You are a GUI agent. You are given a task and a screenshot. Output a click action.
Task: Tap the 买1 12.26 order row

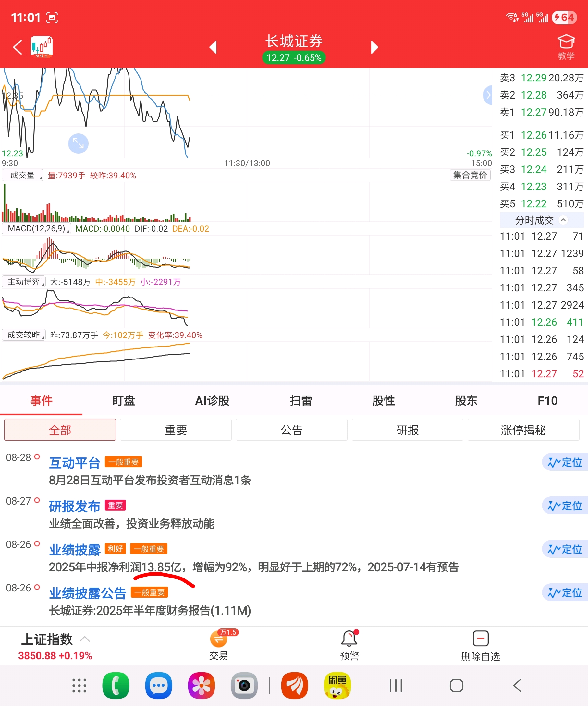(x=542, y=135)
